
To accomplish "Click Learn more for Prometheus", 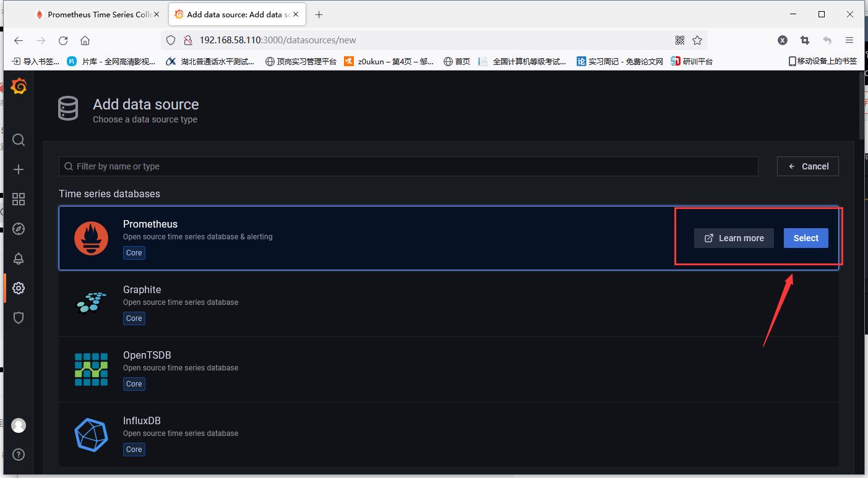I will pyautogui.click(x=734, y=238).
